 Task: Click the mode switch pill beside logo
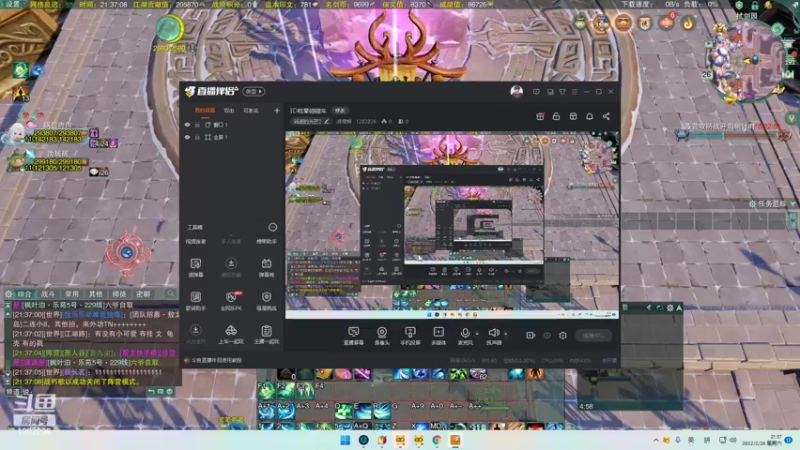254,91
